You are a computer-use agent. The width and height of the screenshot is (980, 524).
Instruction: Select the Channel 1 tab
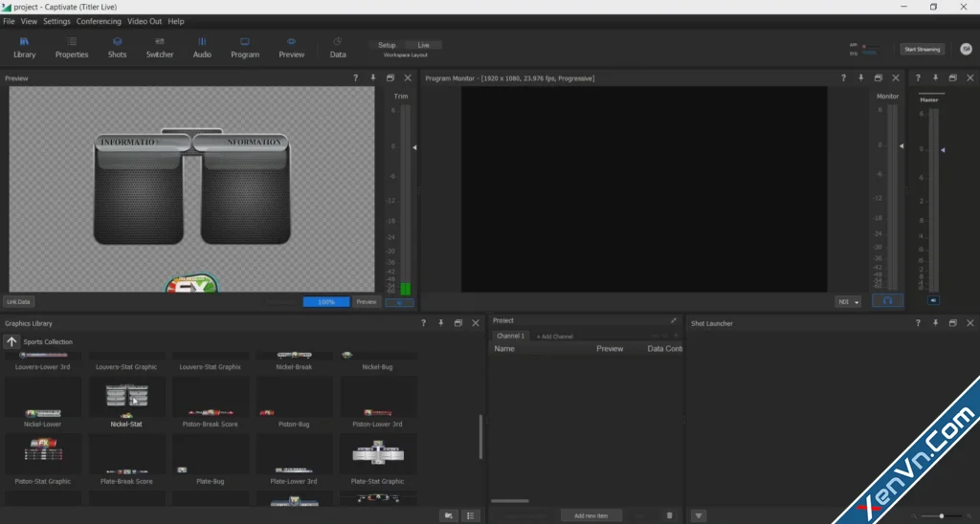(511, 336)
